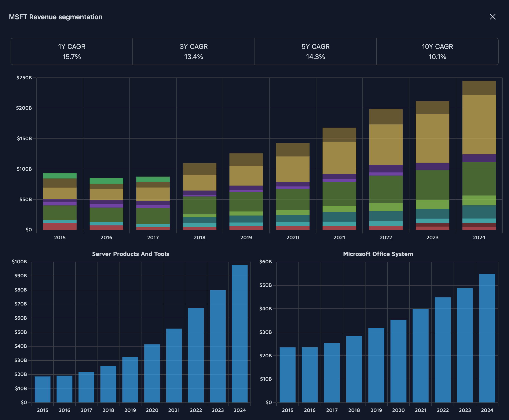Click the Microsoft Office System chart title
The width and height of the screenshot is (509, 420).
(x=378, y=254)
